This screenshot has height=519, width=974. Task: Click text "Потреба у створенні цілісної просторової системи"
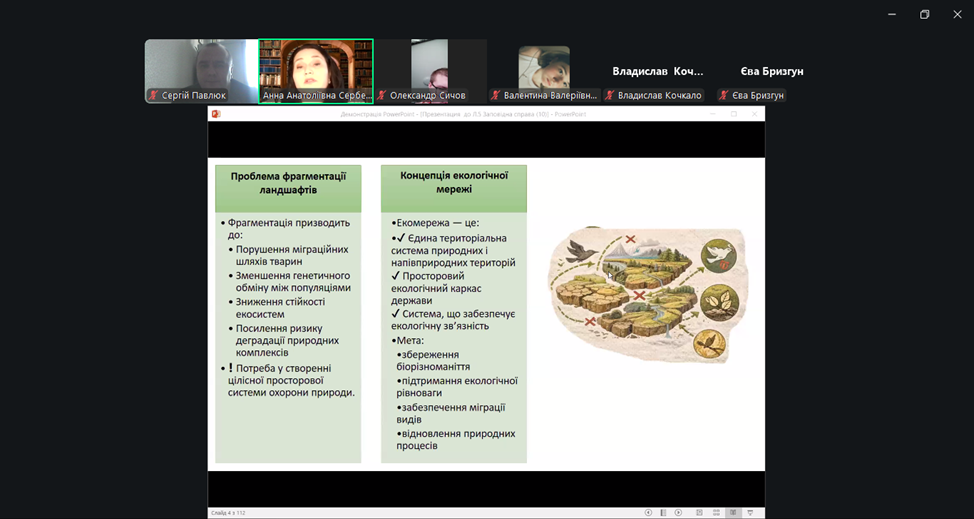coord(282,381)
